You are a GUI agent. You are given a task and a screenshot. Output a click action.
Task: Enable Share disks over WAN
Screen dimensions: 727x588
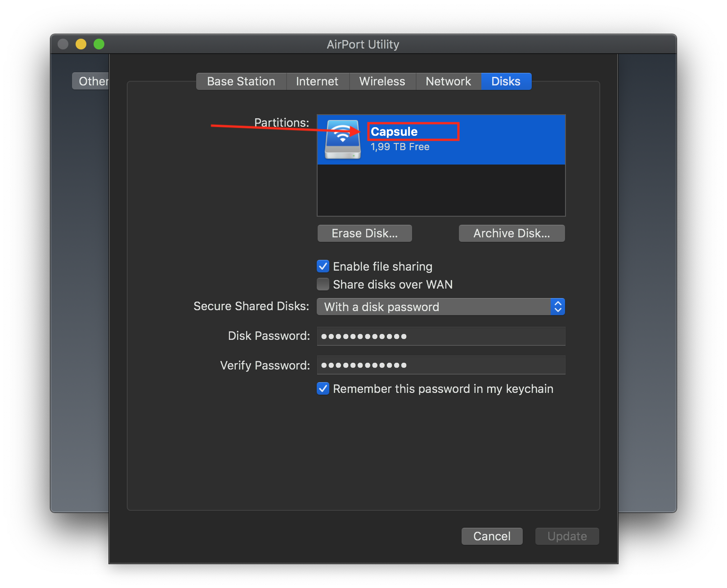tap(323, 284)
